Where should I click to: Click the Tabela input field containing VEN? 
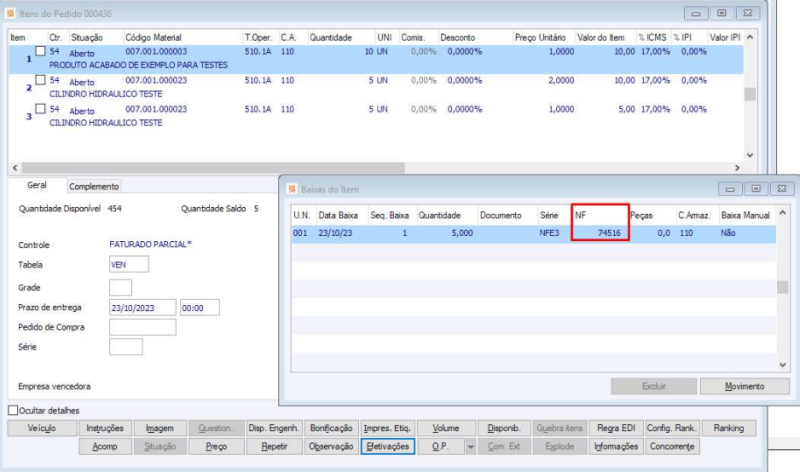click(129, 264)
